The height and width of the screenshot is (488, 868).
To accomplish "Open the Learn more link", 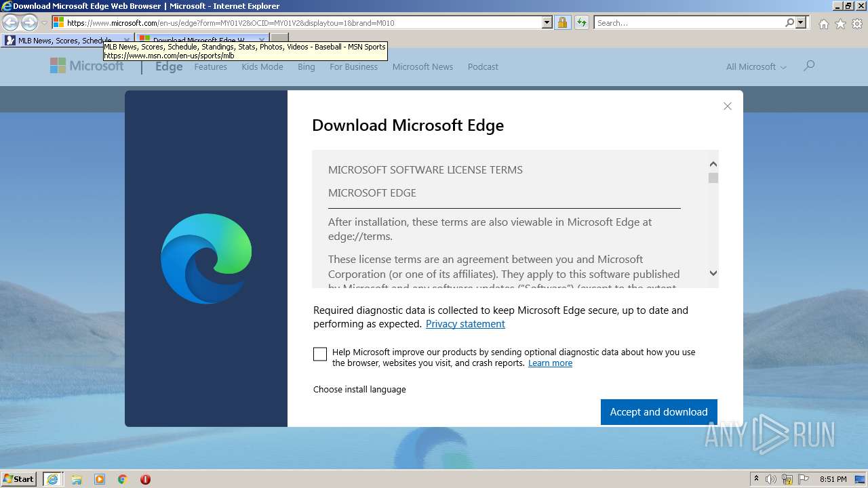I will click(x=550, y=363).
